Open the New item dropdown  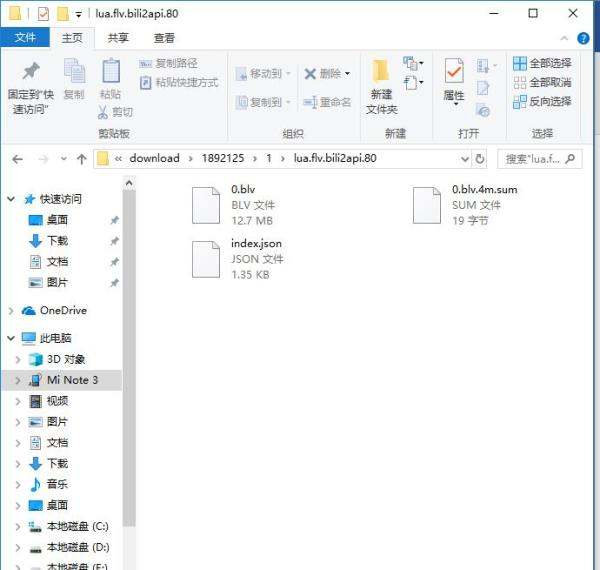pyautogui.click(x=413, y=63)
